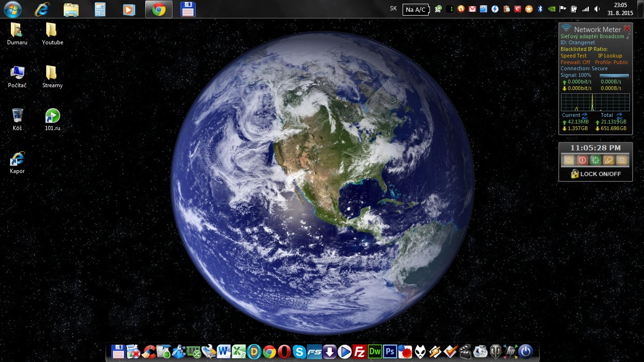Open the Opera browser dock icon
Screen dimensions: 644x362
tap(284, 351)
